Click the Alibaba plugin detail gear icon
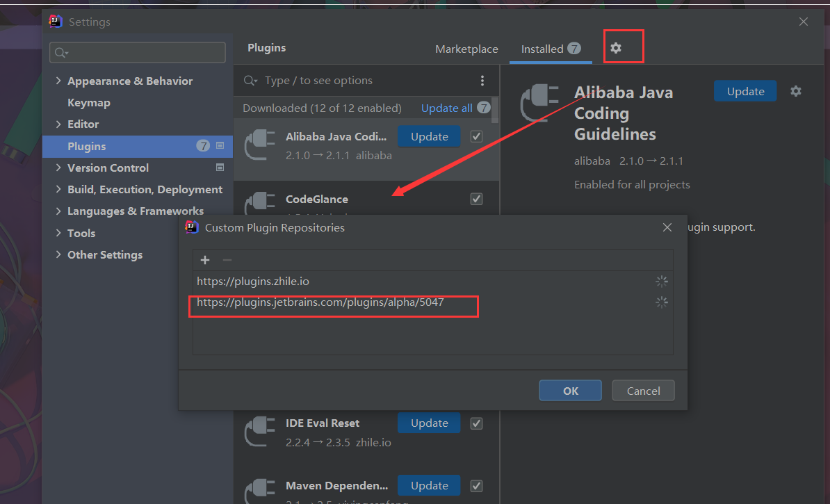This screenshot has width=830, height=504. [x=796, y=91]
